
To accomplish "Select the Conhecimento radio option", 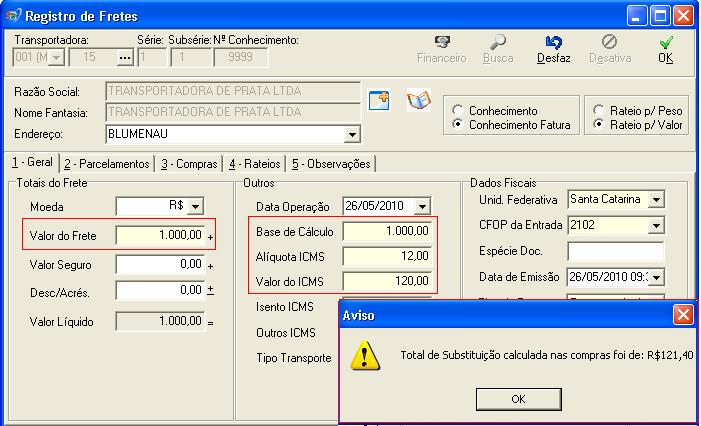I will (x=458, y=110).
